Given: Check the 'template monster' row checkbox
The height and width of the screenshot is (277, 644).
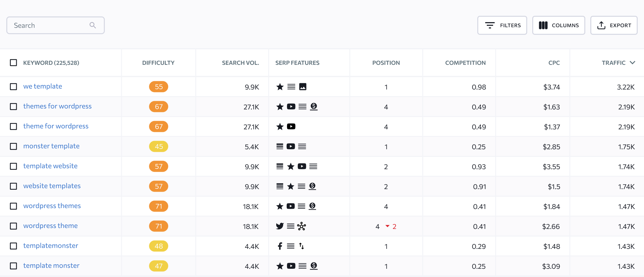Looking at the screenshot, I should [x=14, y=266].
